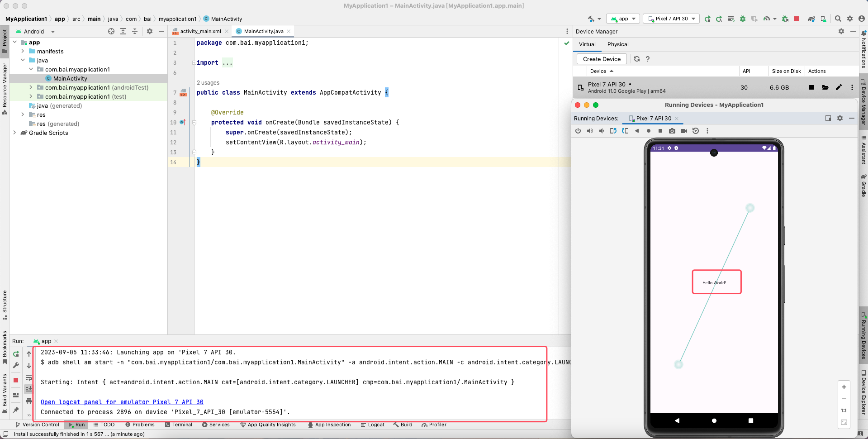Click the build hammer icon
Image resolution: width=868 pixels, height=439 pixels.
(x=591, y=19)
